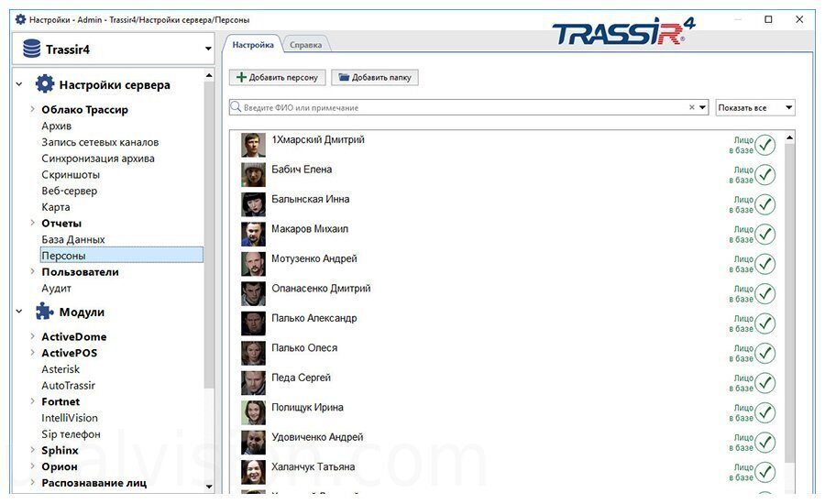Open 'Аудит' settings item
Viewport: 825px width, 504px height.
56,289
